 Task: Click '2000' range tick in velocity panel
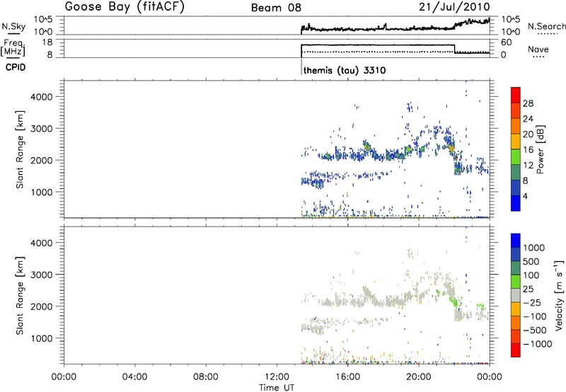tap(42, 306)
